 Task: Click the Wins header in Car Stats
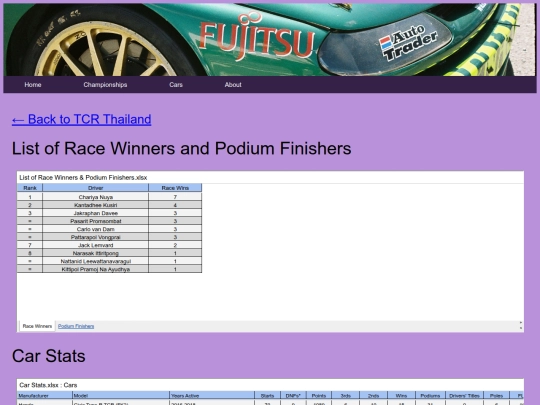point(402,396)
